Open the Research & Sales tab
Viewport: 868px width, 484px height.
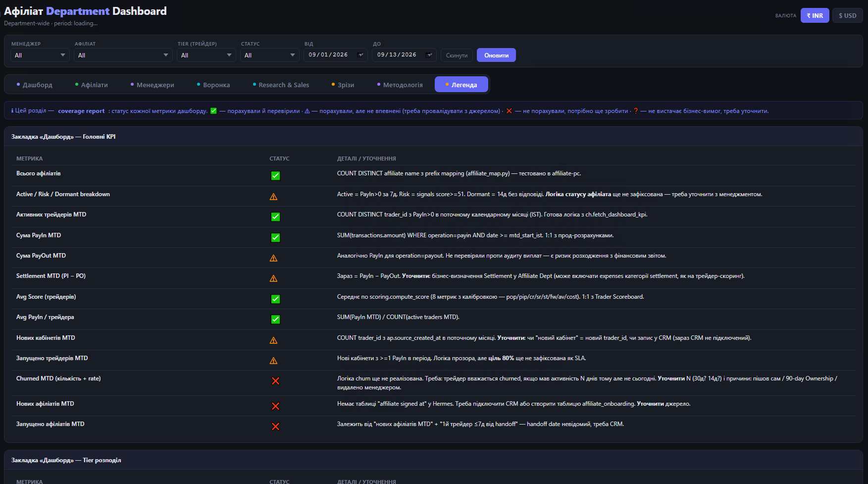click(x=281, y=85)
